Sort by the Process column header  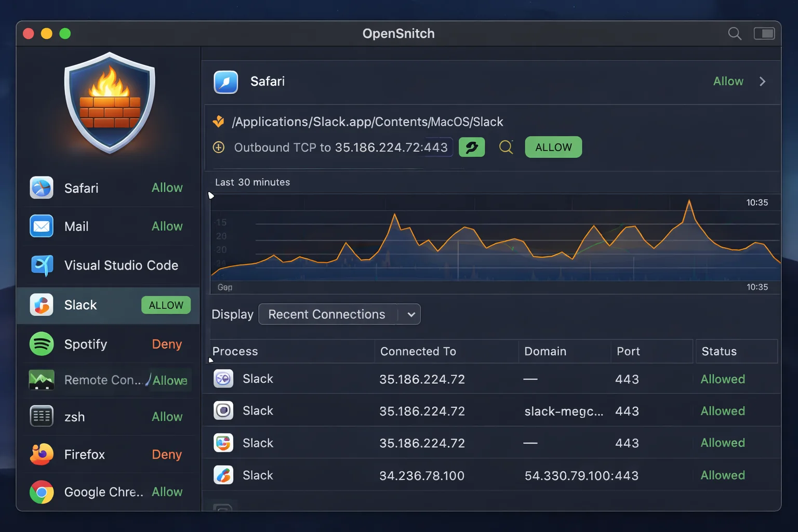tap(235, 351)
